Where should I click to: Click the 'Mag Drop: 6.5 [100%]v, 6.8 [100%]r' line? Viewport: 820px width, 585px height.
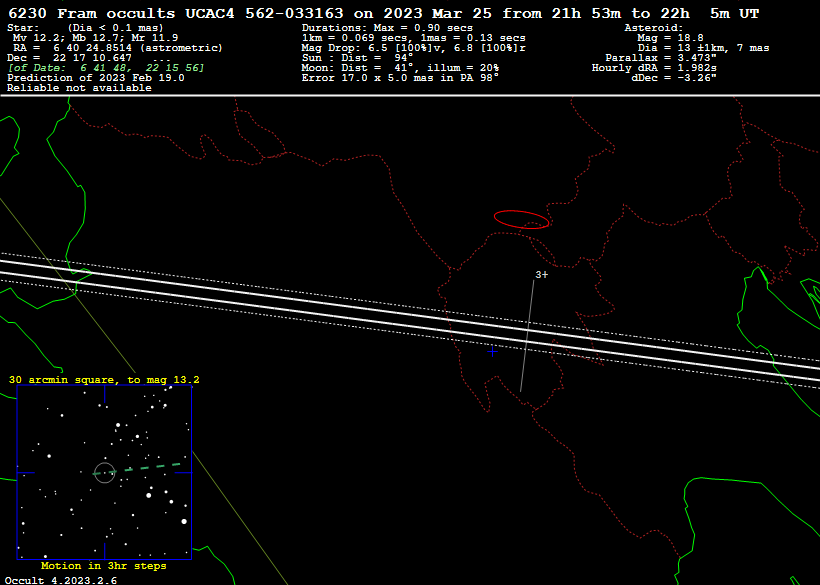(414, 48)
